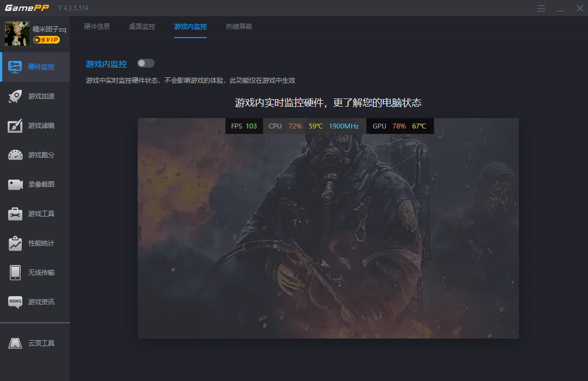Switch to the 硬件信息 tab
The height and width of the screenshot is (381, 588).
[x=96, y=26]
